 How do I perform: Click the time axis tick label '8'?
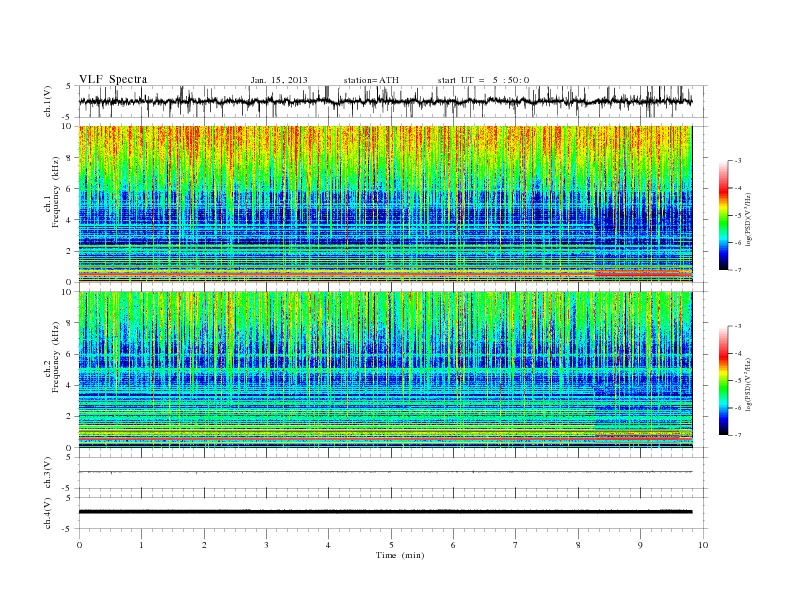coord(578,545)
